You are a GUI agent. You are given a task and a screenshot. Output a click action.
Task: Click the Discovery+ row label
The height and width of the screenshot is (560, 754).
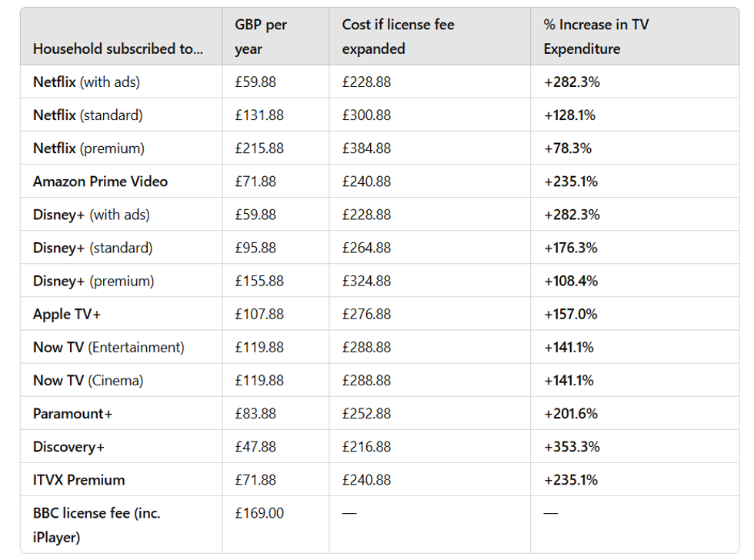click(68, 446)
